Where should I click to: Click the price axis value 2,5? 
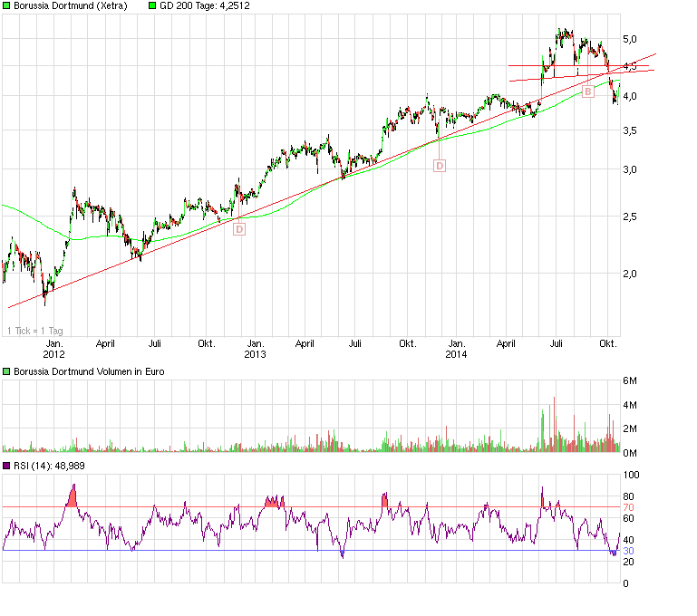(x=629, y=217)
